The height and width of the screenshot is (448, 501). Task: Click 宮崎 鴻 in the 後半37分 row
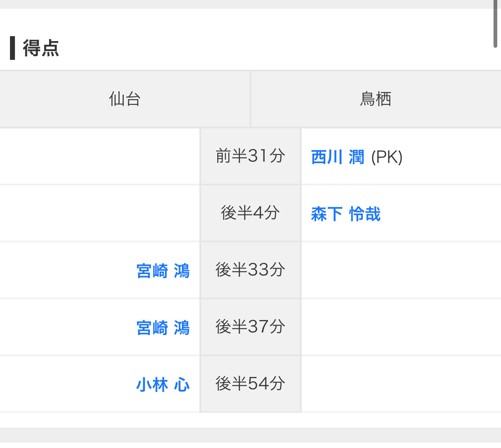(x=163, y=327)
